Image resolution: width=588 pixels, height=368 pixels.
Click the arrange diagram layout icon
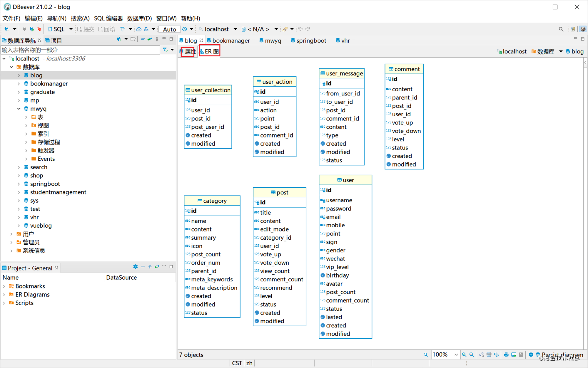[481, 354]
